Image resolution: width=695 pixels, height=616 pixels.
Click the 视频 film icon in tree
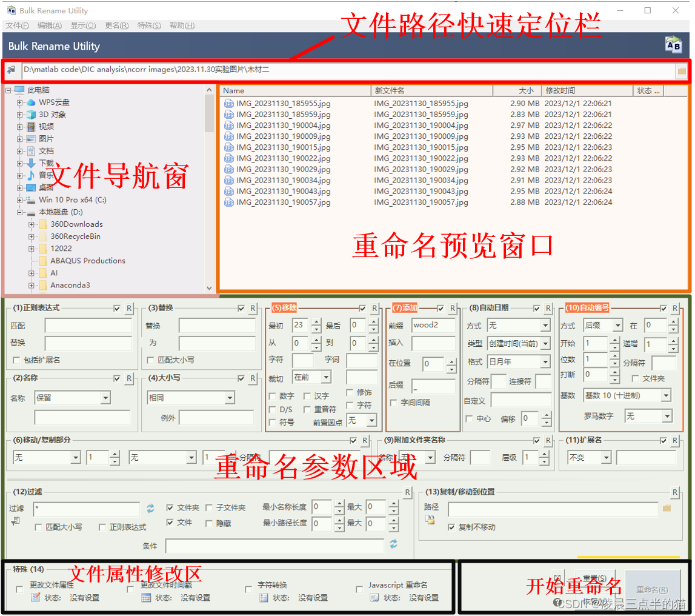tap(31, 127)
